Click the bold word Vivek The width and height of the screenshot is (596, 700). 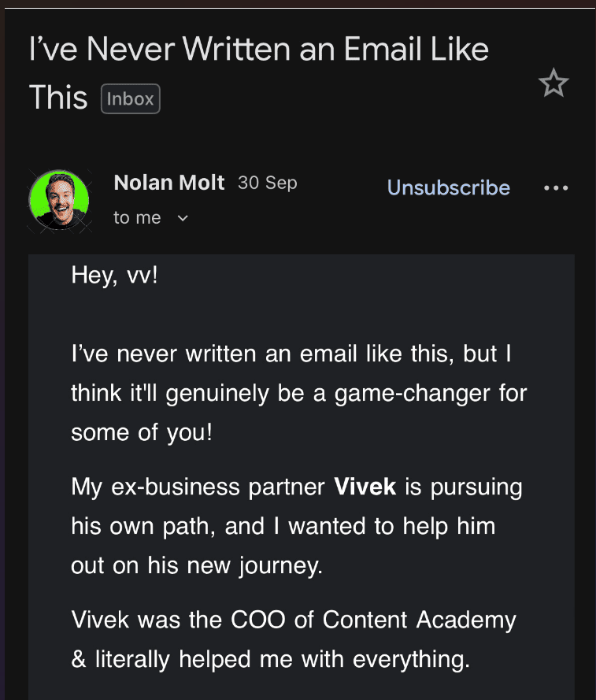tap(365, 487)
